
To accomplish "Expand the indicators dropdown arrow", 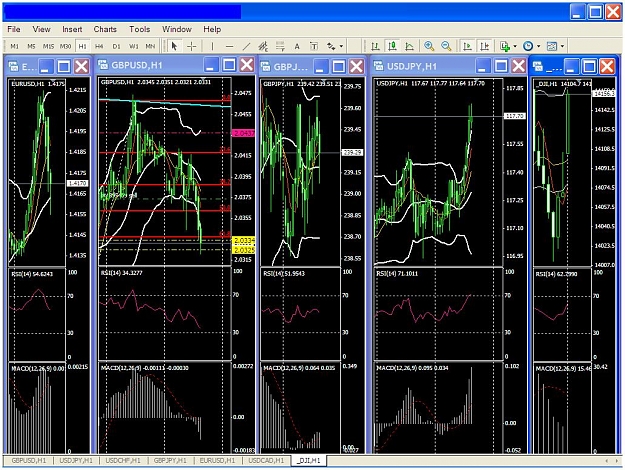I will (515, 46).
